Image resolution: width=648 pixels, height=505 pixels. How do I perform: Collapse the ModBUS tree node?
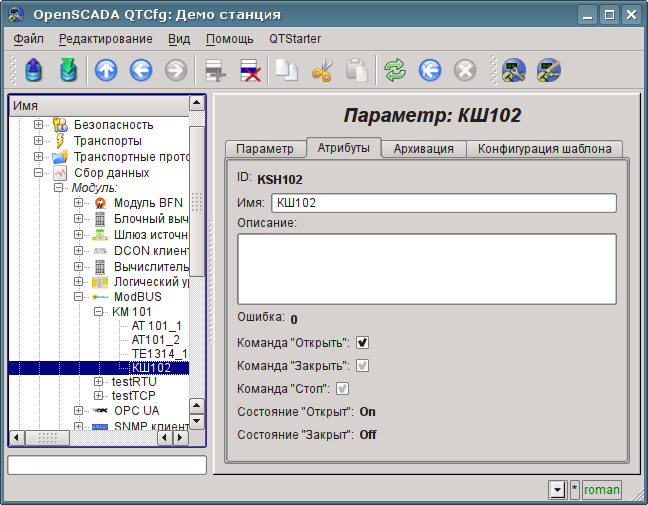79,297
